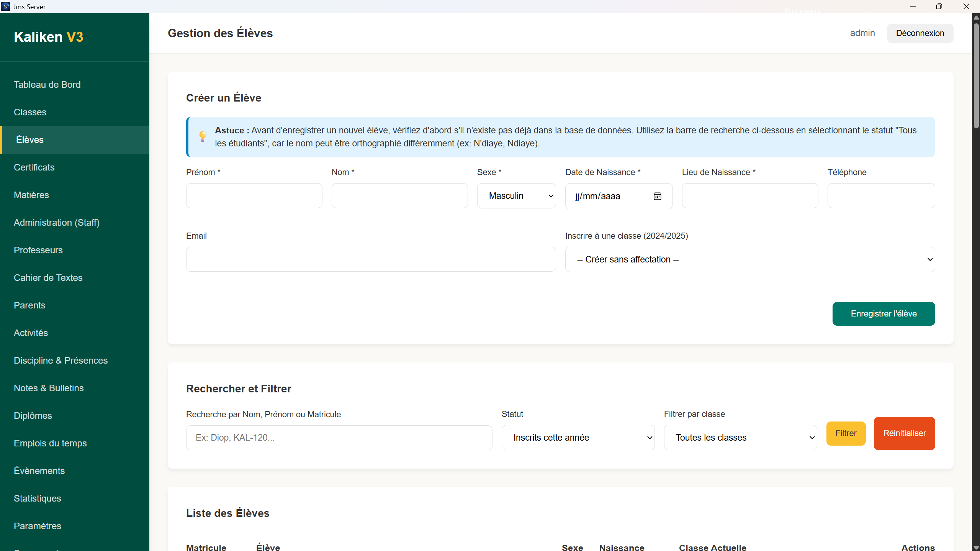
Task: Open the Professeurs section
Action: click(38, 250)
